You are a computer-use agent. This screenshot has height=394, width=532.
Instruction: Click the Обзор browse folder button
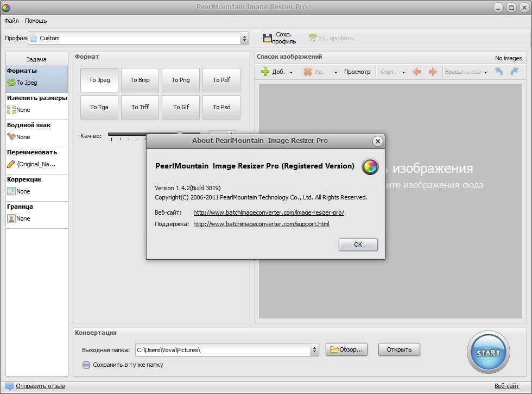click(346, 349)
